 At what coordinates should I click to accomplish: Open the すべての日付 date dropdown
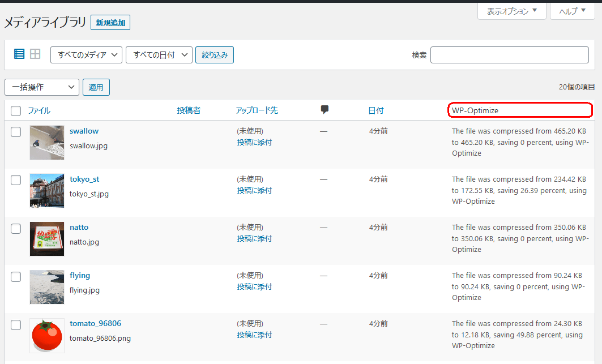(x=159, y=55)
